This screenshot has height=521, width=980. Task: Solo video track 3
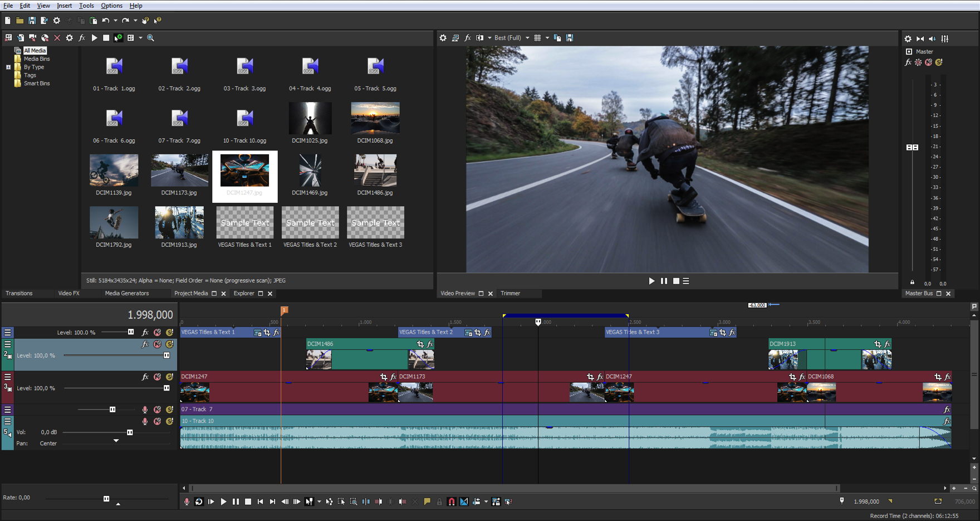[169, 377]
